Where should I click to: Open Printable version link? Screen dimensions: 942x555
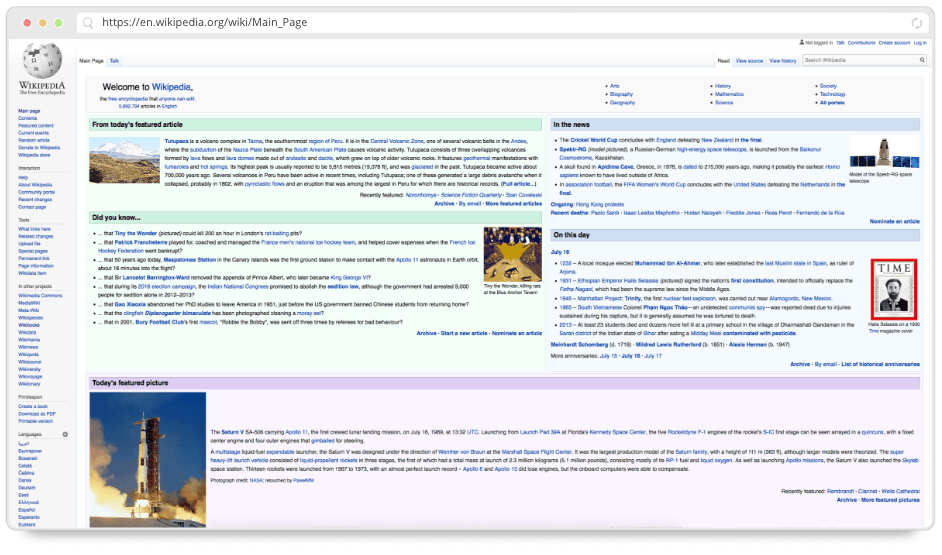(x=35, y=421)
